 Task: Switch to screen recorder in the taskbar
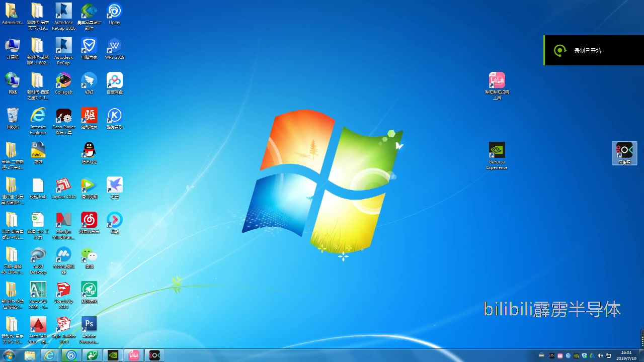[x=154, y=355]
